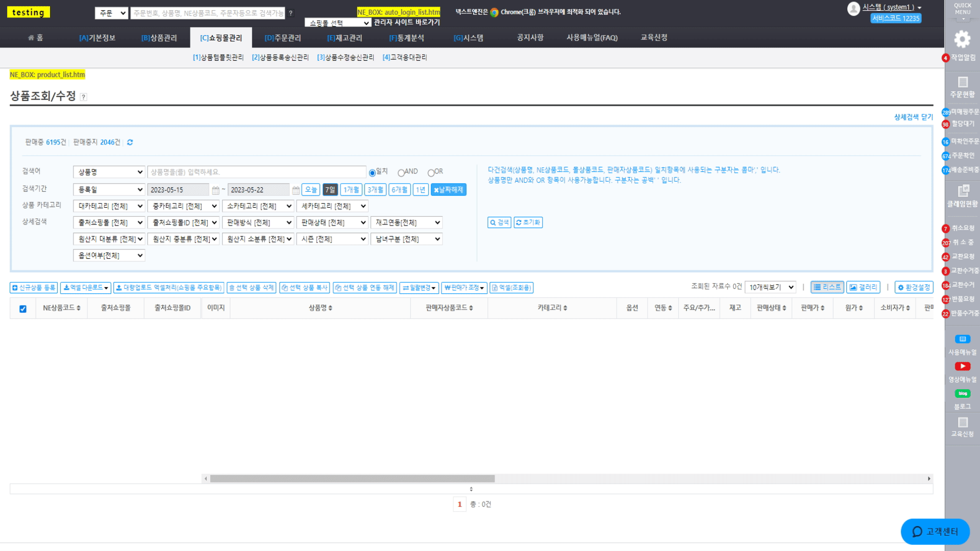980x551 pixels.
Task: Click the 상세검색 닫기 link
Action: click(913, 117)
